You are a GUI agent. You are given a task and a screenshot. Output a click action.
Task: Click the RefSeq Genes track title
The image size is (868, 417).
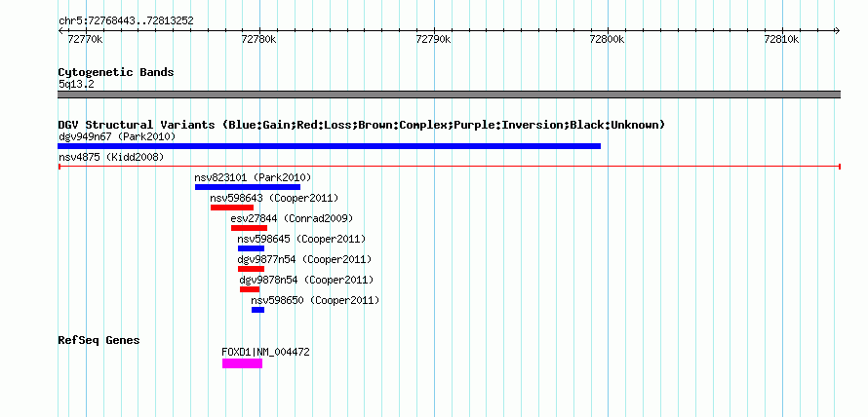[x=99, y=340]
